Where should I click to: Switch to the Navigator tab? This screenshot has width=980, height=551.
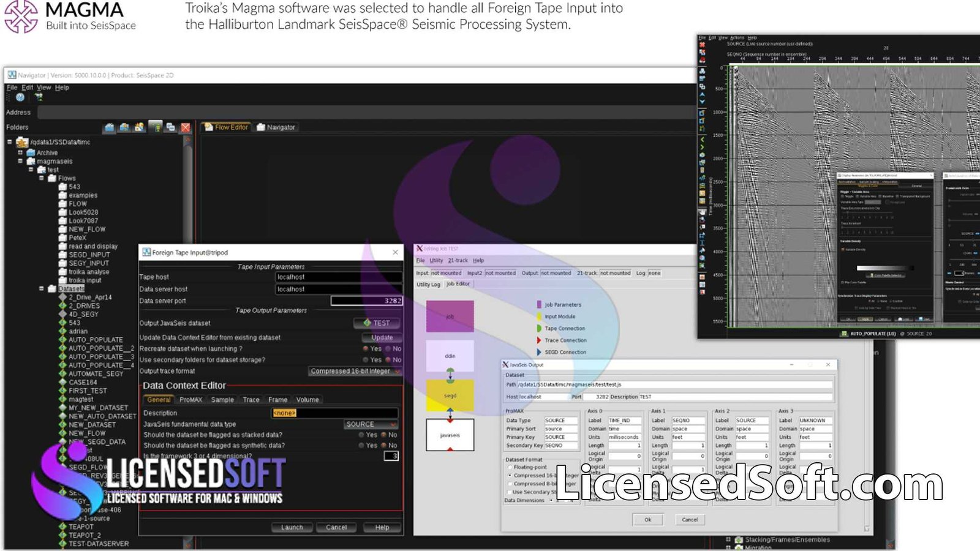[276, 127]
